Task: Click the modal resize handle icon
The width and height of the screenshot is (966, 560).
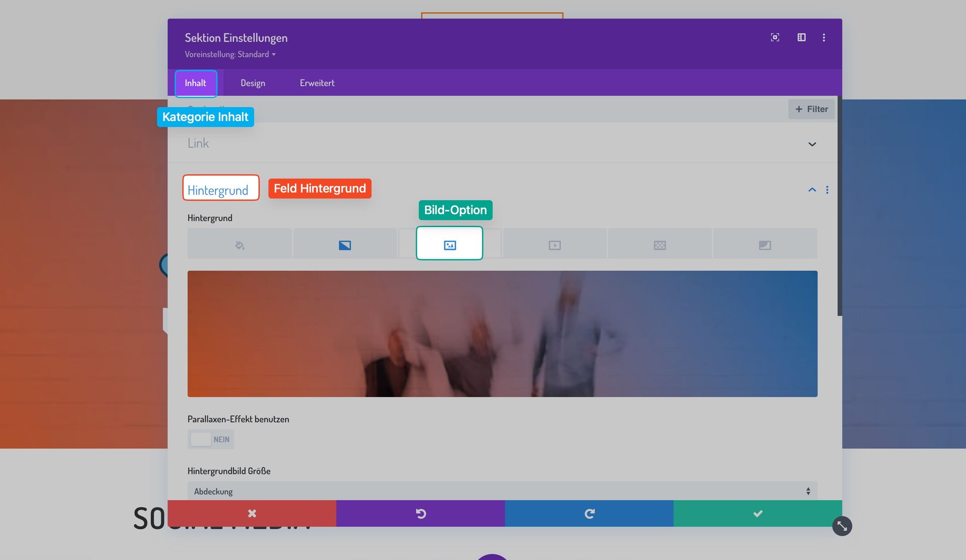Action: click(842, 526)
